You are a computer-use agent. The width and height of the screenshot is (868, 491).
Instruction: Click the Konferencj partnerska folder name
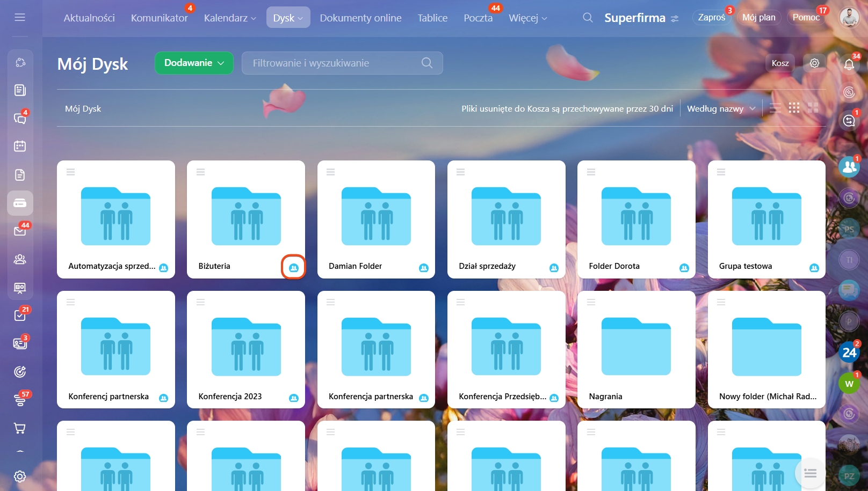coord(108,397)
